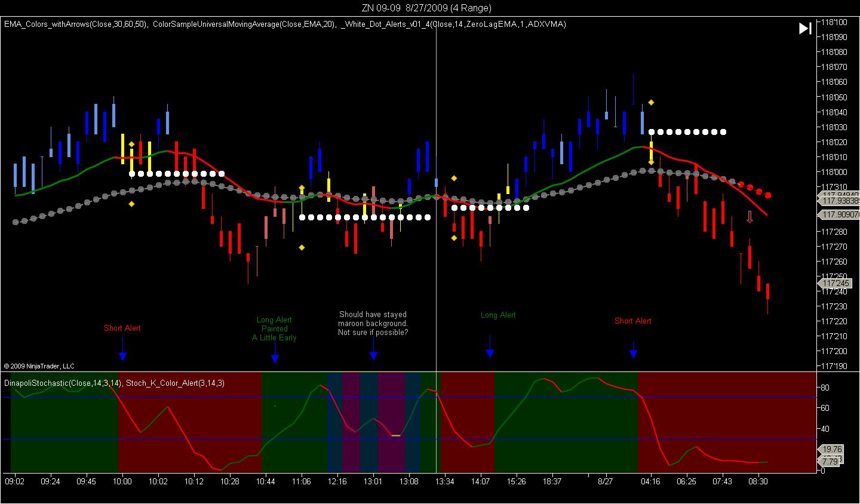This screenshot has width=860, height=504.
Task: Click the white dot row near 118'030
Action: tap(687, 132)
